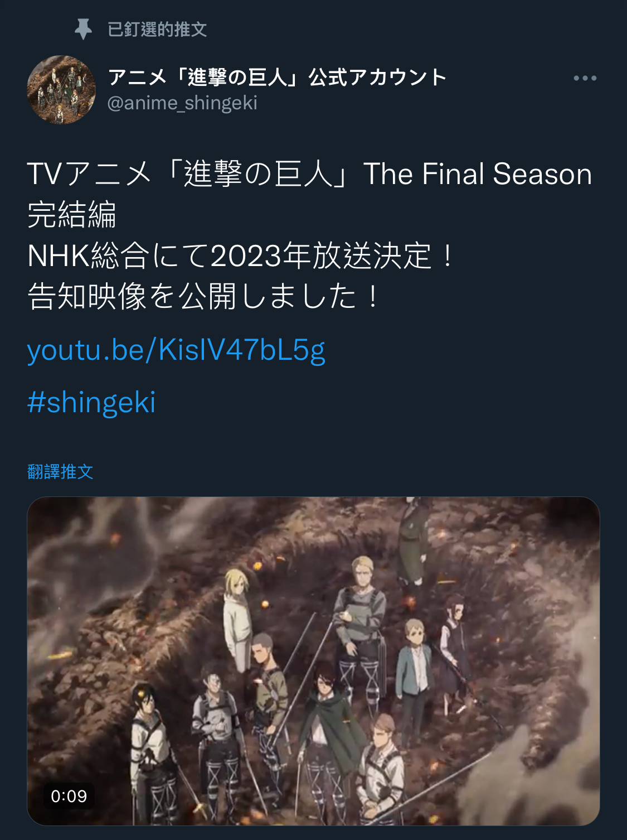Viewport: 627px width, 840px height.
Task: Tap the 已釘選的推文 pinned label
Action: click(157, 29)
